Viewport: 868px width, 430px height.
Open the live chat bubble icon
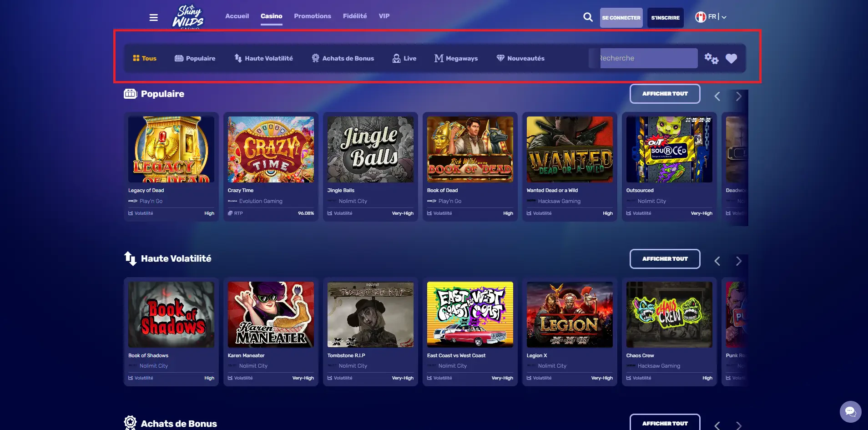coord(850,412)
